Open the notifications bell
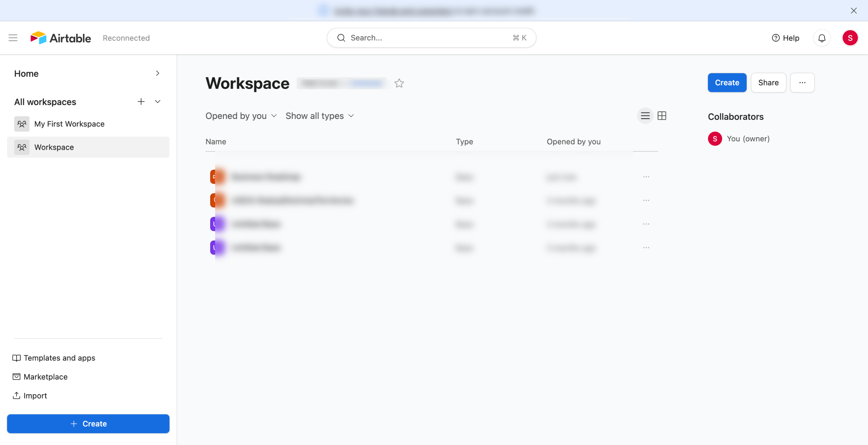 pyautogui.click(x=822, y=38)
